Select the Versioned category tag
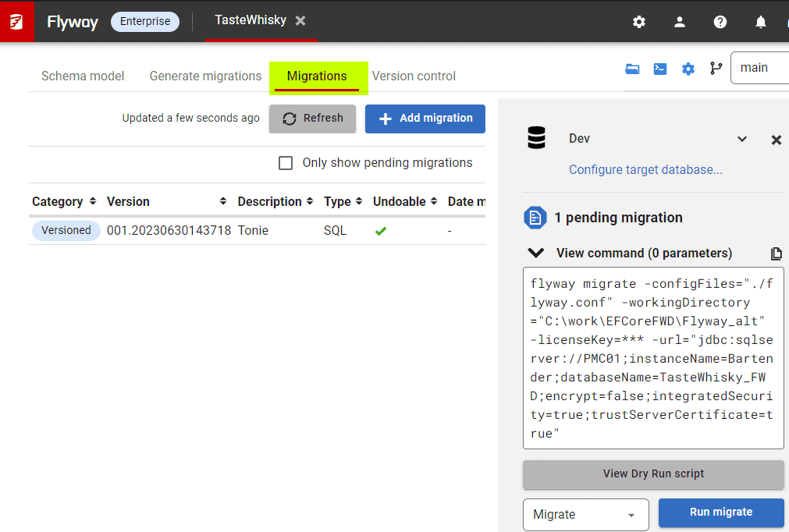The height and width of the screenshot is (532, 789). [x=66, y=230]
